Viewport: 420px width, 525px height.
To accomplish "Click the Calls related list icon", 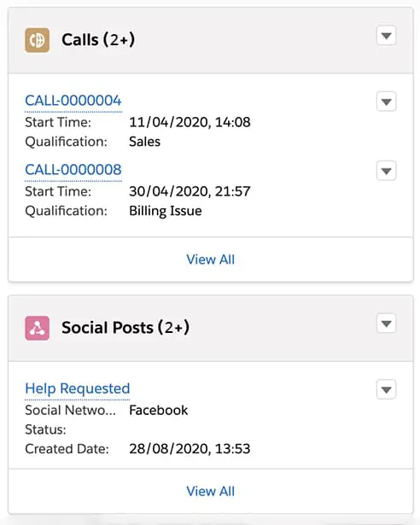I will [38, 40].
